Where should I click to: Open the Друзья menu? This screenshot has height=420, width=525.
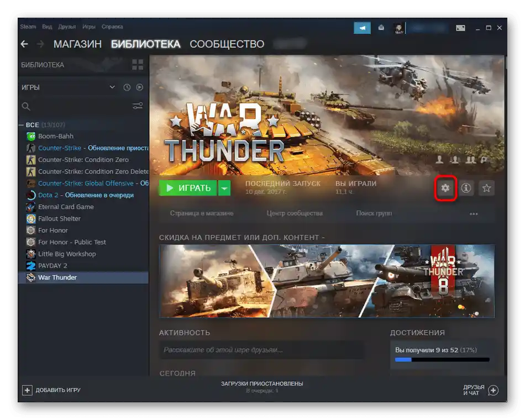(x=67, y=27)
